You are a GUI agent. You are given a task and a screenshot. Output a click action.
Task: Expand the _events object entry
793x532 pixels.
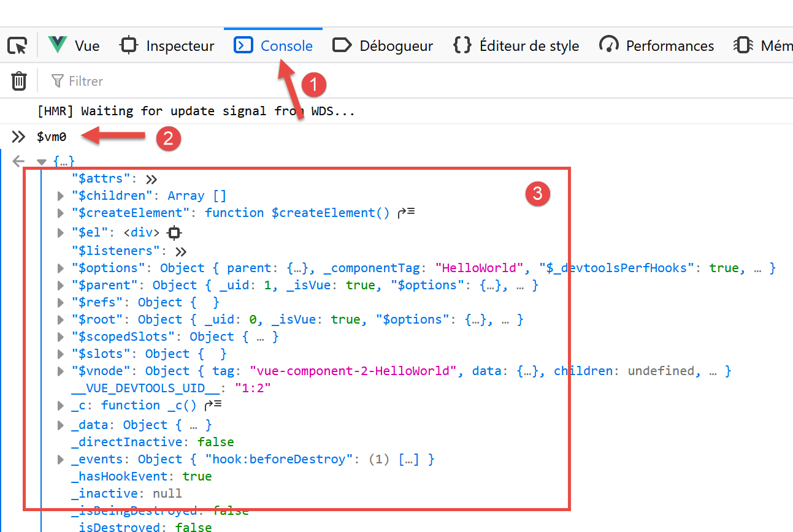tap(60, 460)
